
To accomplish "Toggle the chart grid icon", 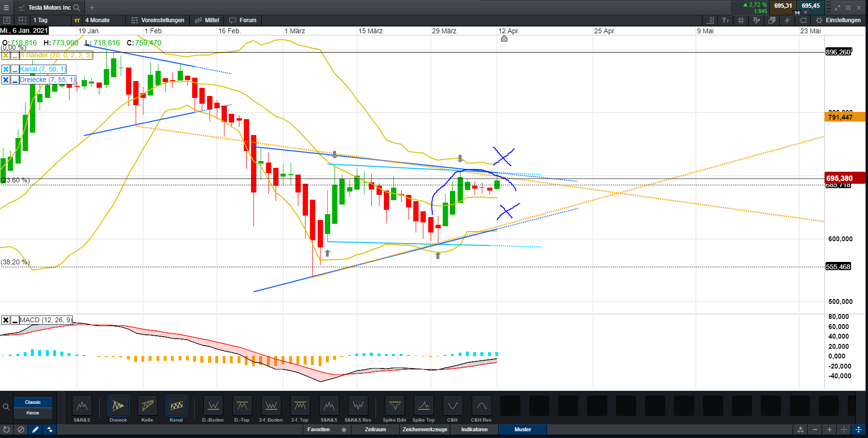I will pyautogui.click(x=741, y=20).
